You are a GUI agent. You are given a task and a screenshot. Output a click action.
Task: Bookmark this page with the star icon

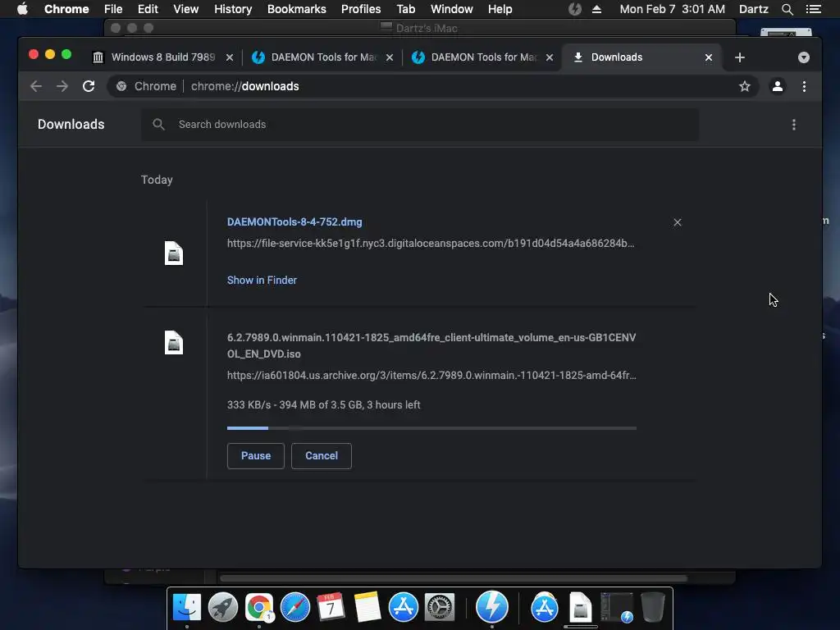pos(745,86)
